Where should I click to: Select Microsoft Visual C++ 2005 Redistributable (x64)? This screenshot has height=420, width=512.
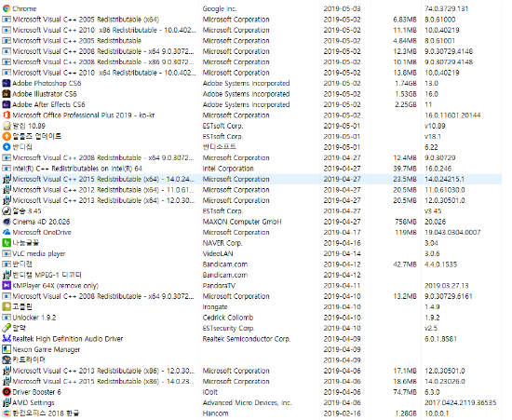[x=86, y=20]
